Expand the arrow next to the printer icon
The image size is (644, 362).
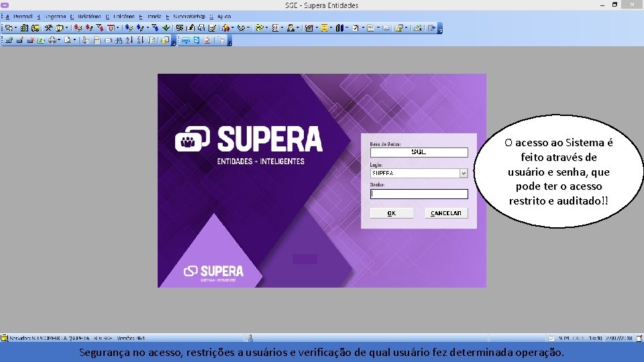coord(59,40)
